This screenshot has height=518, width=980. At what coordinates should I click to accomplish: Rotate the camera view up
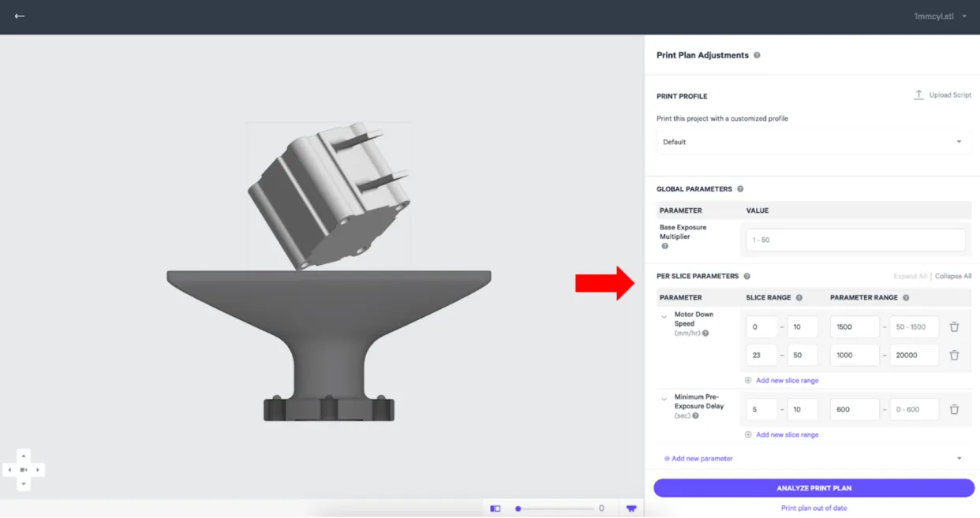pos(24,456)
